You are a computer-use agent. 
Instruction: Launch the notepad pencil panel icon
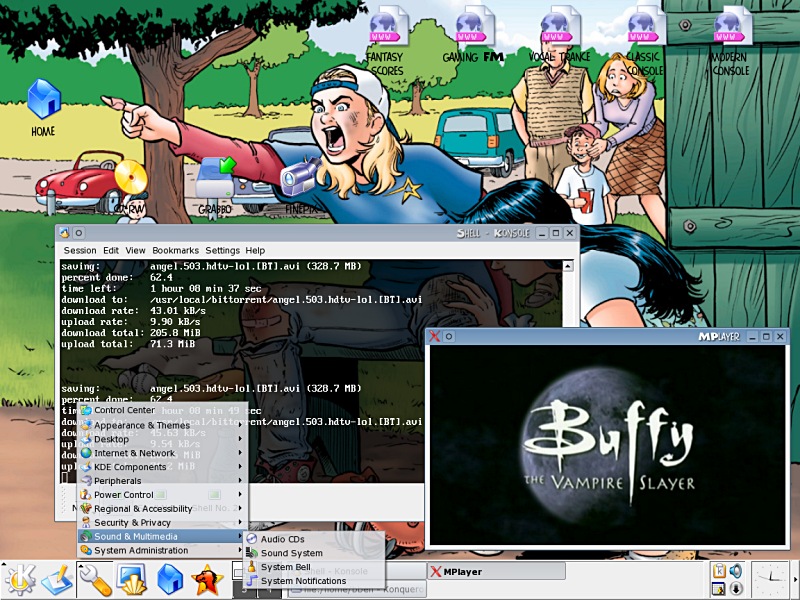(x=57, y=580)
